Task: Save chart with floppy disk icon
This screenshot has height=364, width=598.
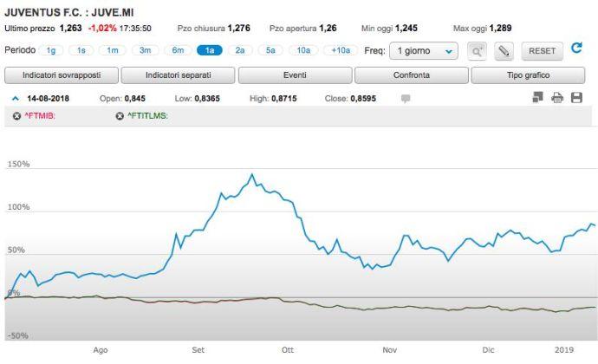Action: 576,98
